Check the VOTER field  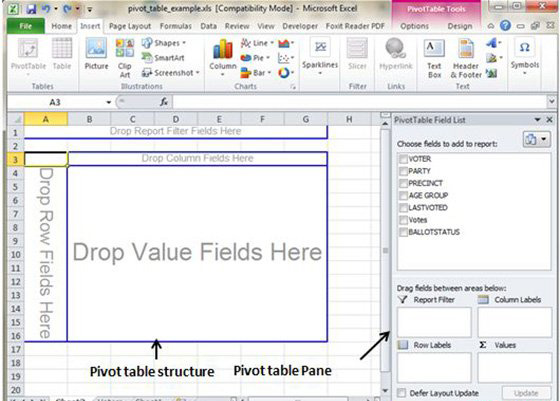(403, 159)
